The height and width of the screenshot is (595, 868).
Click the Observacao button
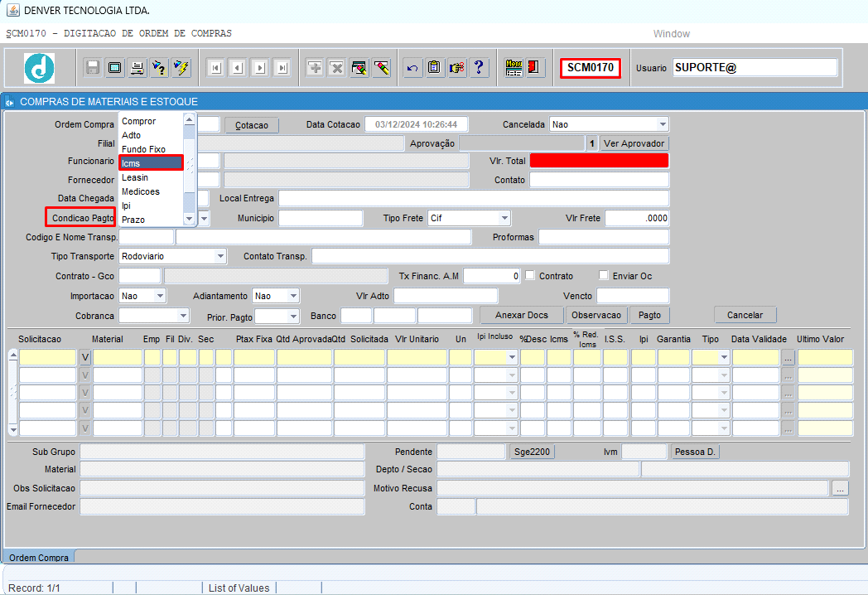596,315
